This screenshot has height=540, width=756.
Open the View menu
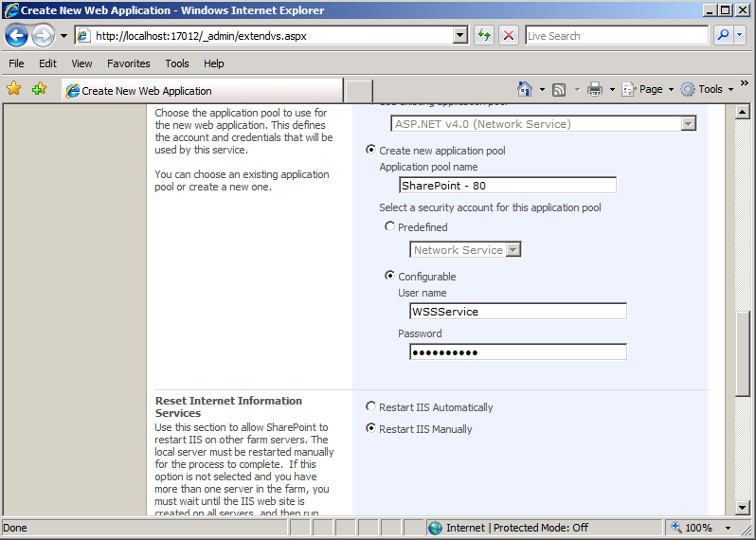(81, 63)
